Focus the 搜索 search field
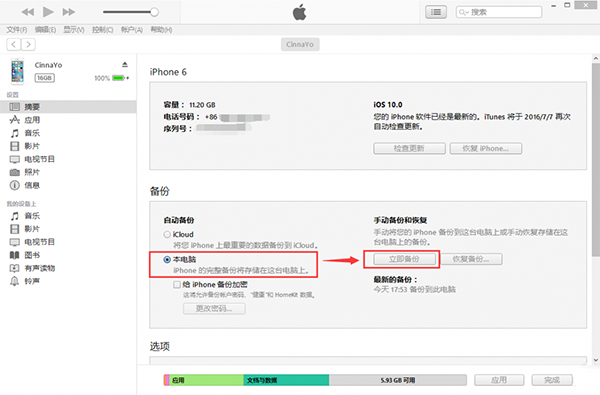600x395 pixels. tap(499, 12)
